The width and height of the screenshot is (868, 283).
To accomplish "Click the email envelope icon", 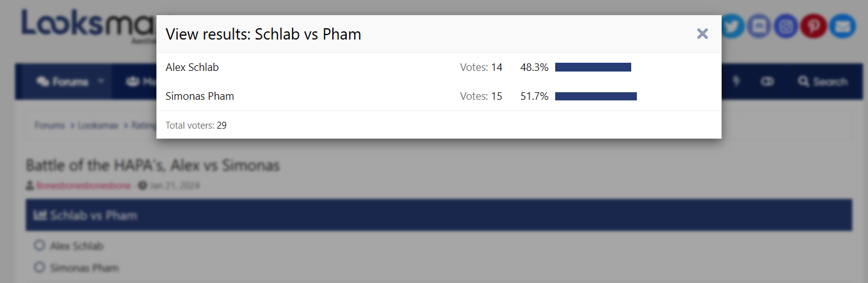I will [842, 26].
